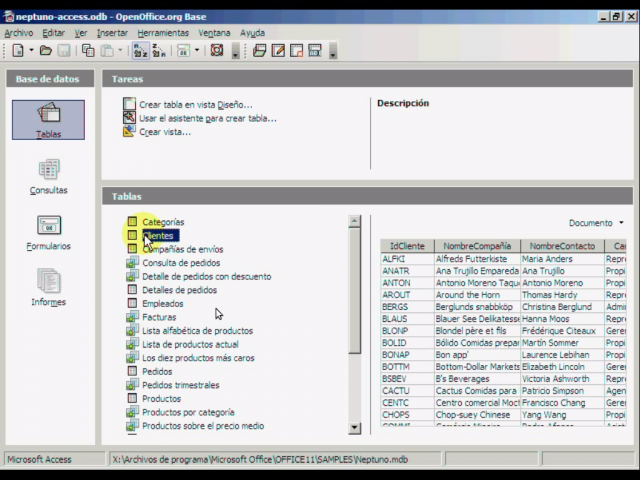The width and height of the screenshot is (640, 480).
Task: Open the dropdown arrow beside Form icon
Action: [197, 51]
